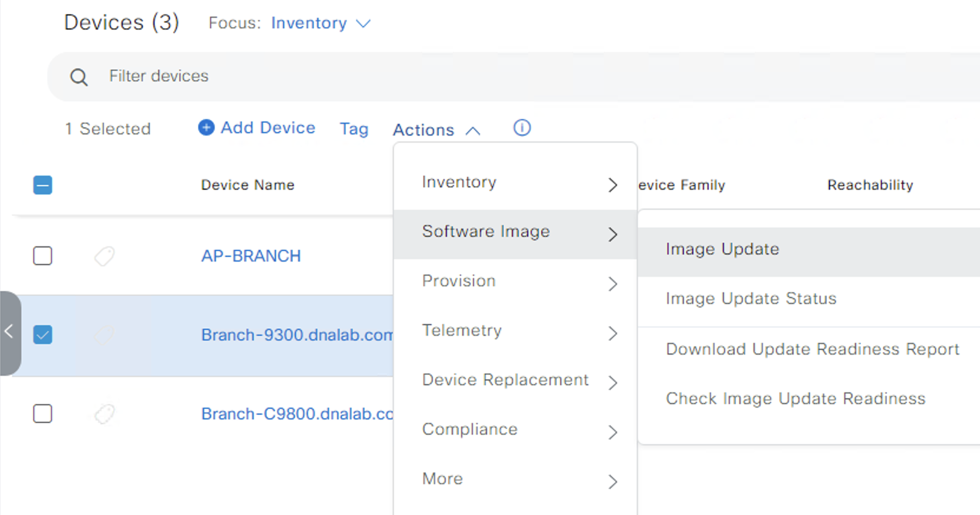Screen dimensions: 980x515
Task: Choose Check Image Update Readiness
Action: [x=809, y=399]
